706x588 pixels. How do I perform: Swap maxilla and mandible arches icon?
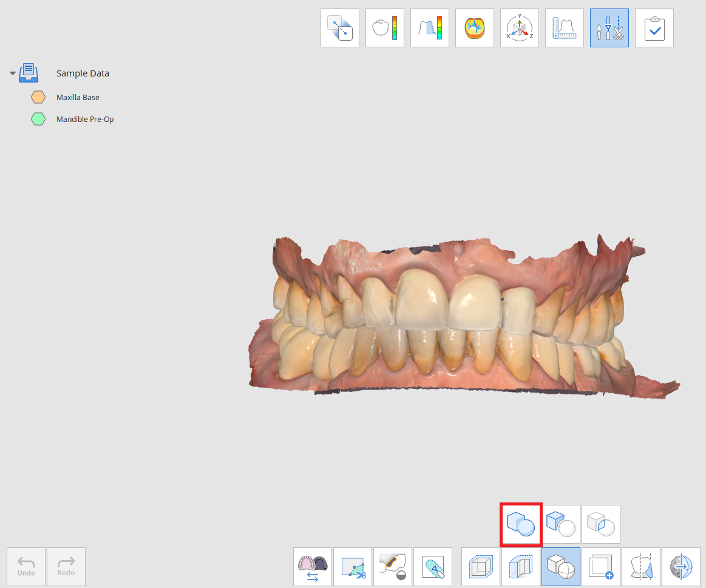tap(313, 567)
